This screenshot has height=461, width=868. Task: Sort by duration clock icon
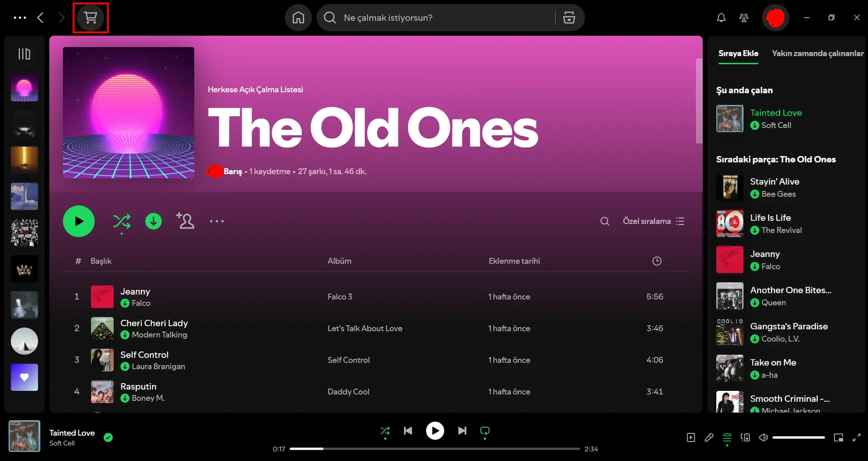point(657,261)
